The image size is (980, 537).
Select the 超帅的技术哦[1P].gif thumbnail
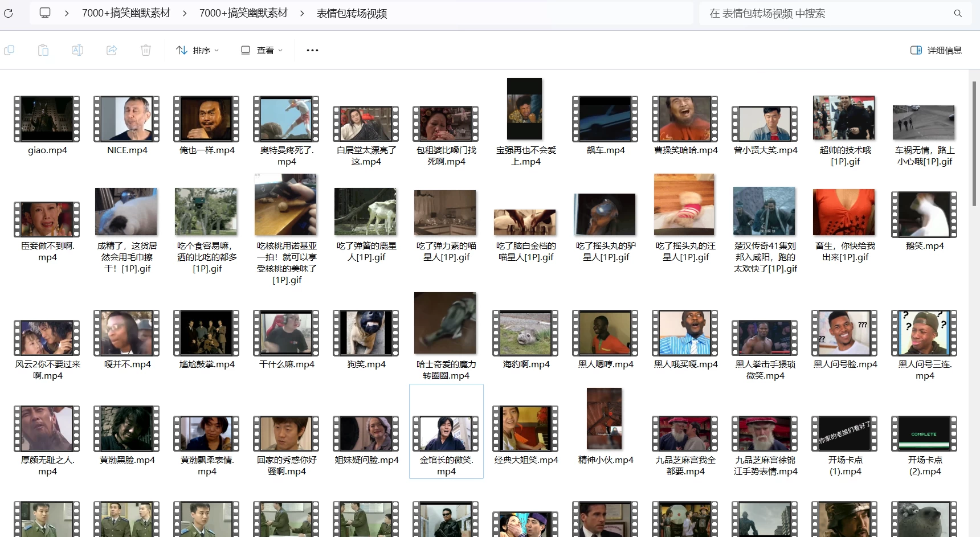844,117
